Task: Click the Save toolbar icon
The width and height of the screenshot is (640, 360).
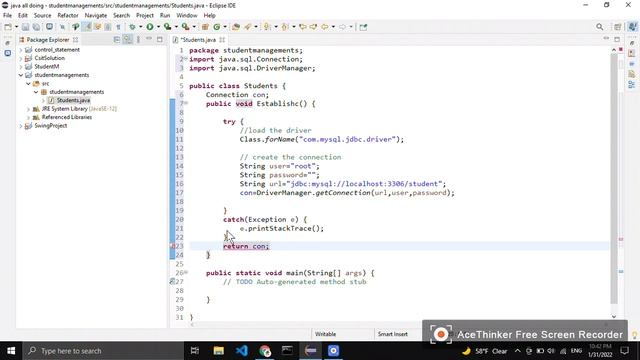Action: 25,27
